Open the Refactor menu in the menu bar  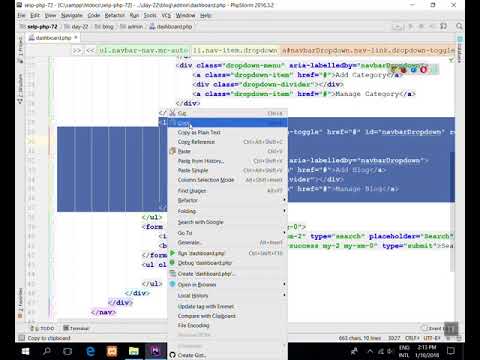pyautogui.click(x=115, y=15)
